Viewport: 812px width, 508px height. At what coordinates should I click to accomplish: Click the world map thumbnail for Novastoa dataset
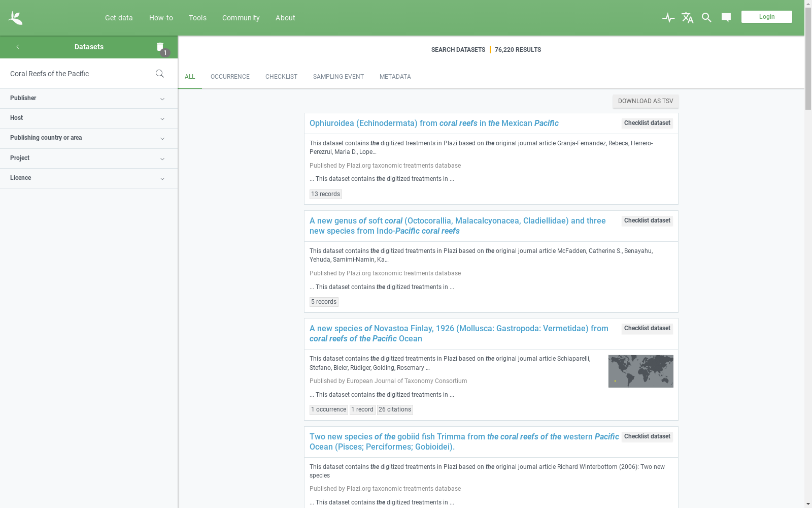coord(640,371)
